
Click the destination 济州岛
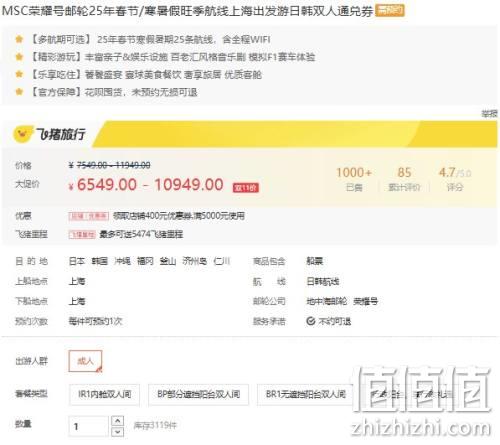(195, 261)
